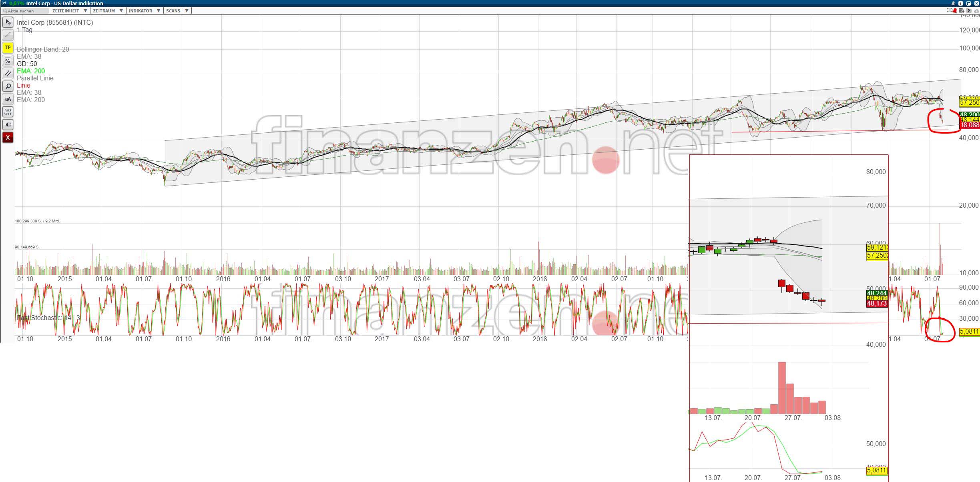Select the aA text annotation tool
Viewport: 980px width, 482px height.
8,99
